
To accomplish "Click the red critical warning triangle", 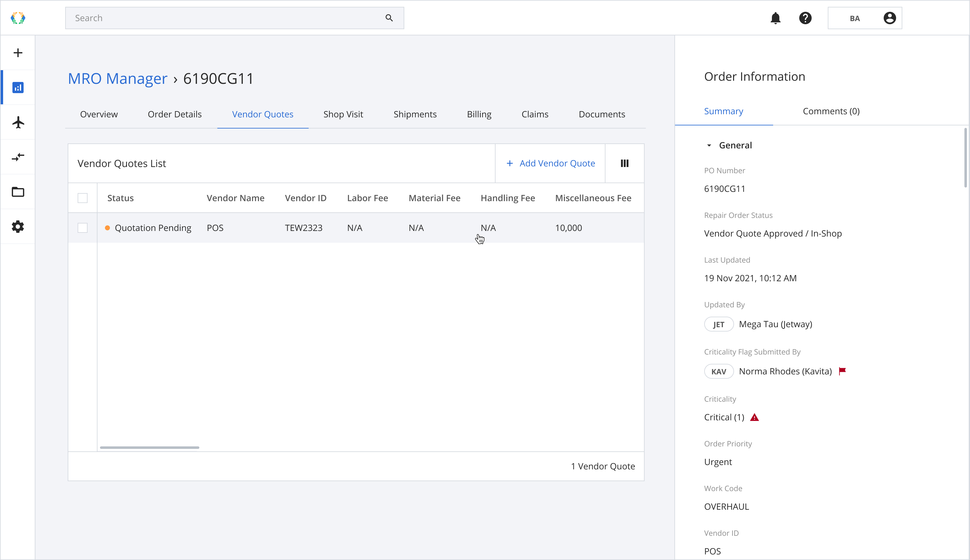I will [x=754, y=417].
